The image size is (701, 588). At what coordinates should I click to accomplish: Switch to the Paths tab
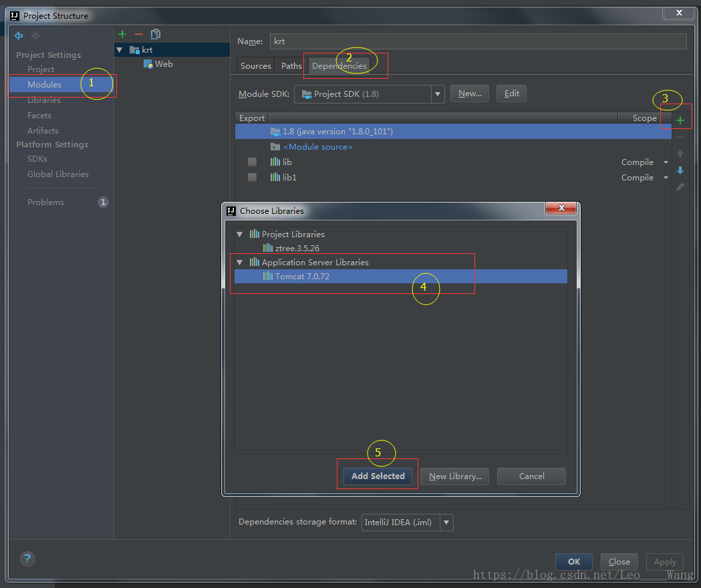tap(291, 65)
